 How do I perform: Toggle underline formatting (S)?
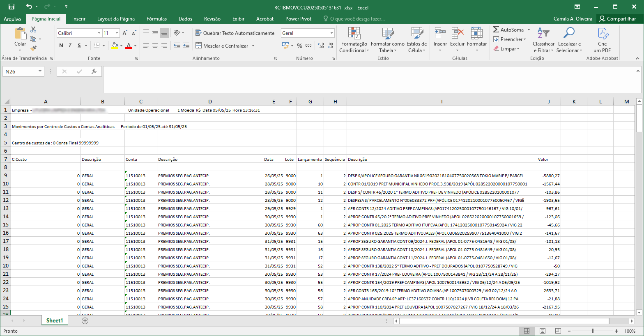(x=79, y=46)
